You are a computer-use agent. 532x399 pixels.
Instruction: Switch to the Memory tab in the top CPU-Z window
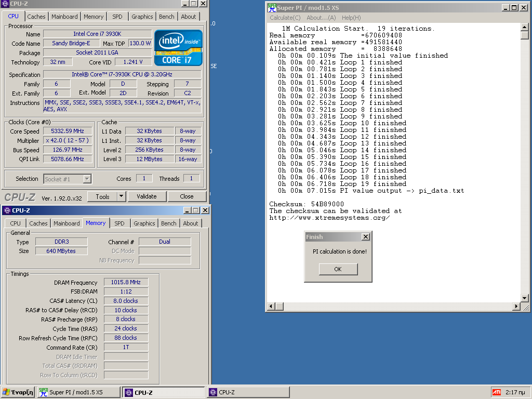click(x=94, y=17)
